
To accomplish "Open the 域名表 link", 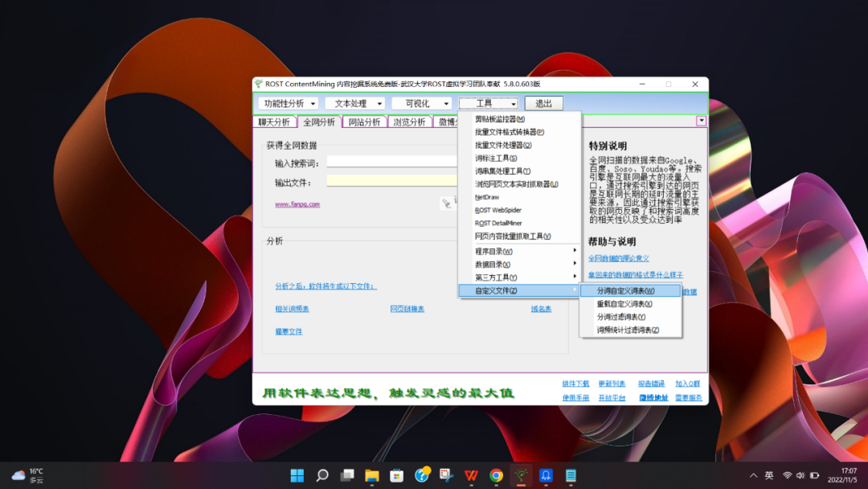I will coord(541,309).
